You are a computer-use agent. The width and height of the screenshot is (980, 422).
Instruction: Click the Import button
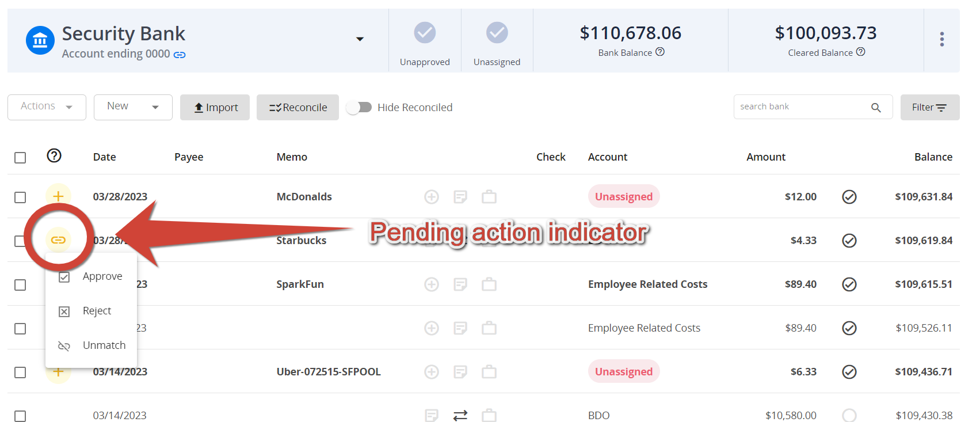click(x=215, y=107)
